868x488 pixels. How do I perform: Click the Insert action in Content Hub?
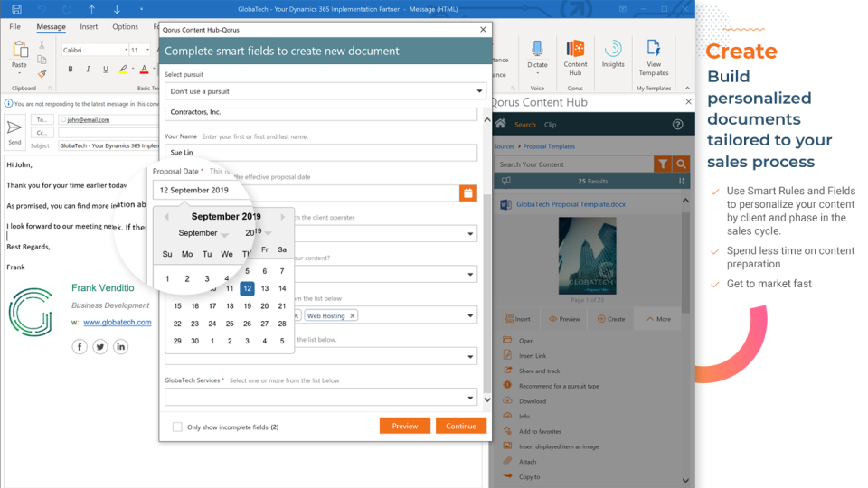tap(517, 319)
